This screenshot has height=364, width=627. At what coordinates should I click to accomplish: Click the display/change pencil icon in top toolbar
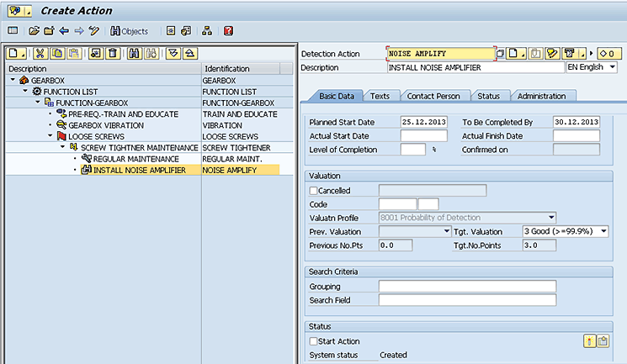click(x=94, y=31)
